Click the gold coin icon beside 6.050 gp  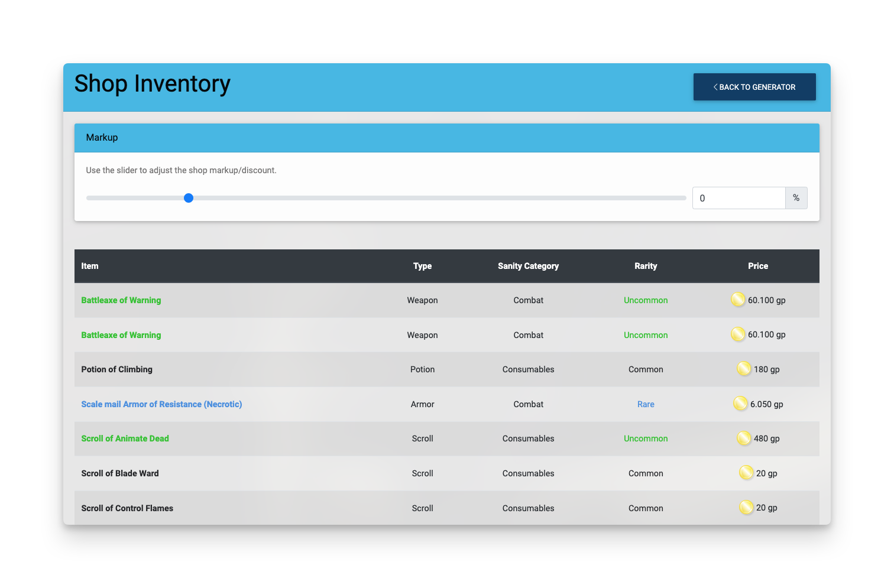[x=740, y=404]
